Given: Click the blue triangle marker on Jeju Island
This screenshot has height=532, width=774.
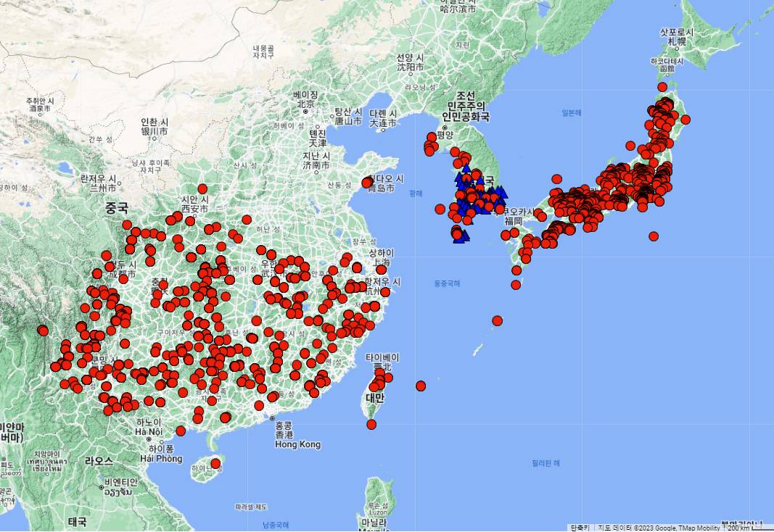Looking at the screenshot, I should 458,238.
